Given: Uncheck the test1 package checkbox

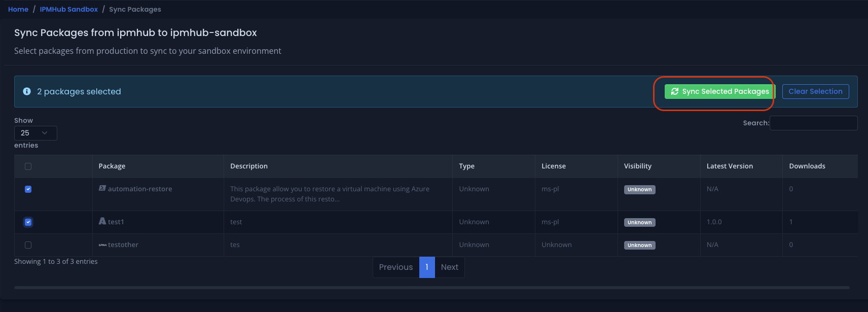Looking at the screenshot, I should (28, 222).
